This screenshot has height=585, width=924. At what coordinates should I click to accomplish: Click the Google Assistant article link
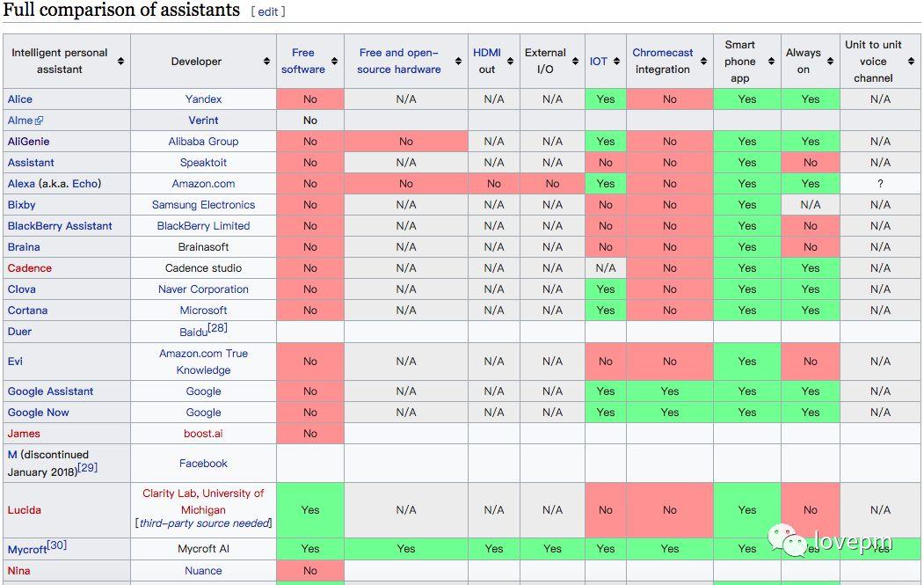tap(50, 391)
